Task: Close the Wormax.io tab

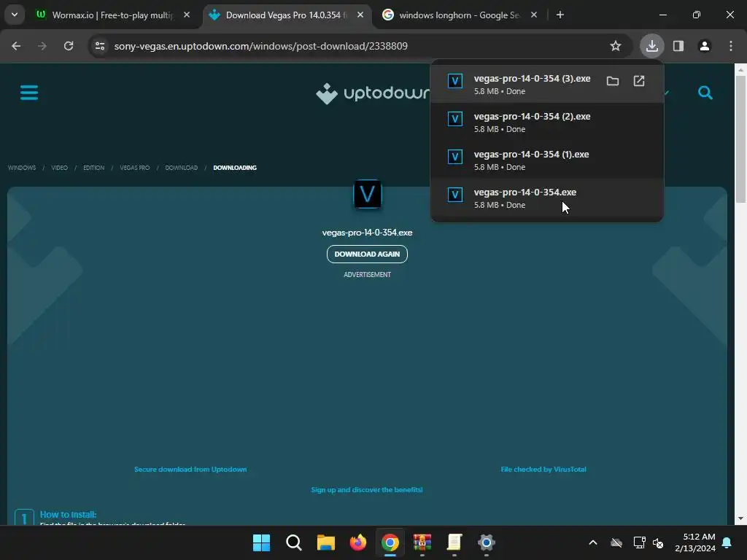Action: pos(187,15)
